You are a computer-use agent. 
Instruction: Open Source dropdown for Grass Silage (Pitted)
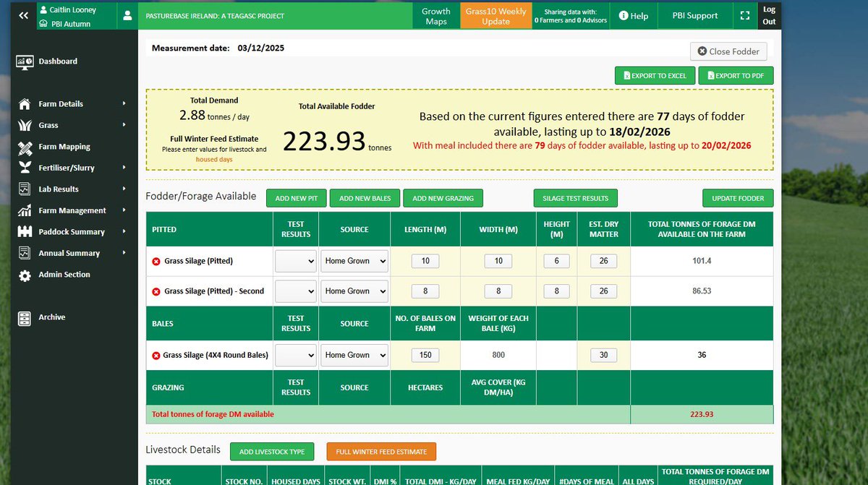pyautogui.click(x=354, y=261)
